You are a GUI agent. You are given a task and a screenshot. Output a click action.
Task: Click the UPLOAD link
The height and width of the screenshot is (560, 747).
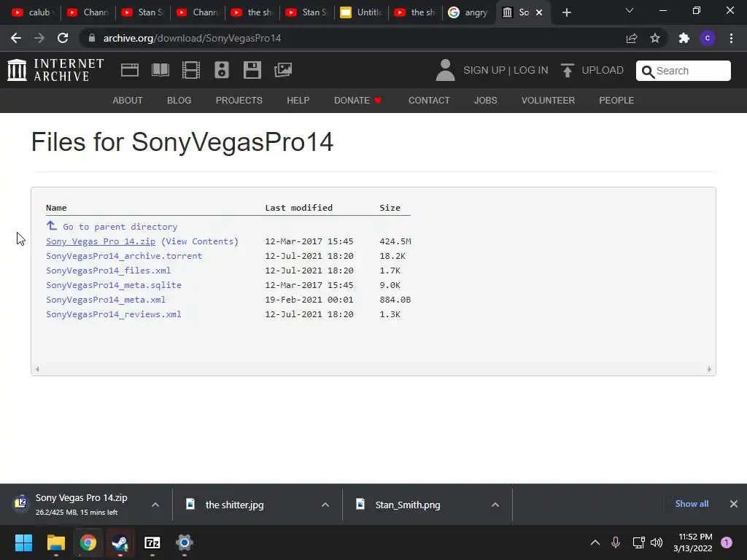(x=603, y=71)
